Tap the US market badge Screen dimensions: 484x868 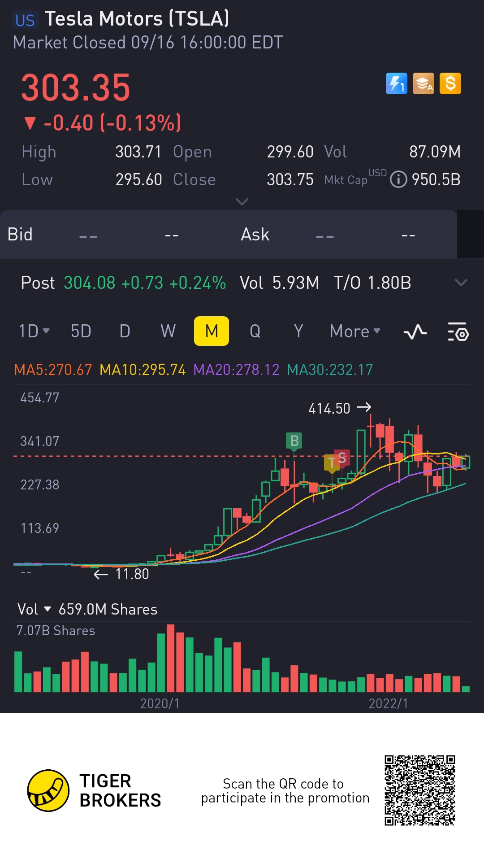coord(25,20)
